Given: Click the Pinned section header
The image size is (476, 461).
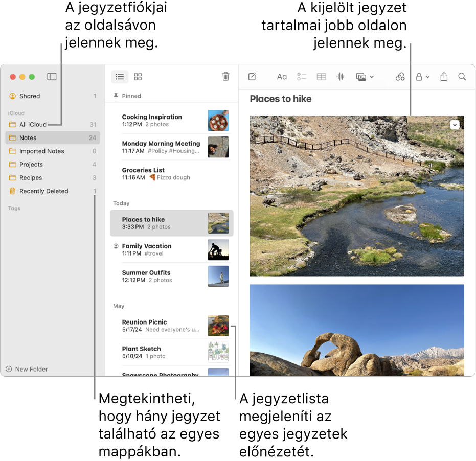Looking at the screenshot, I should coord(127,96).
